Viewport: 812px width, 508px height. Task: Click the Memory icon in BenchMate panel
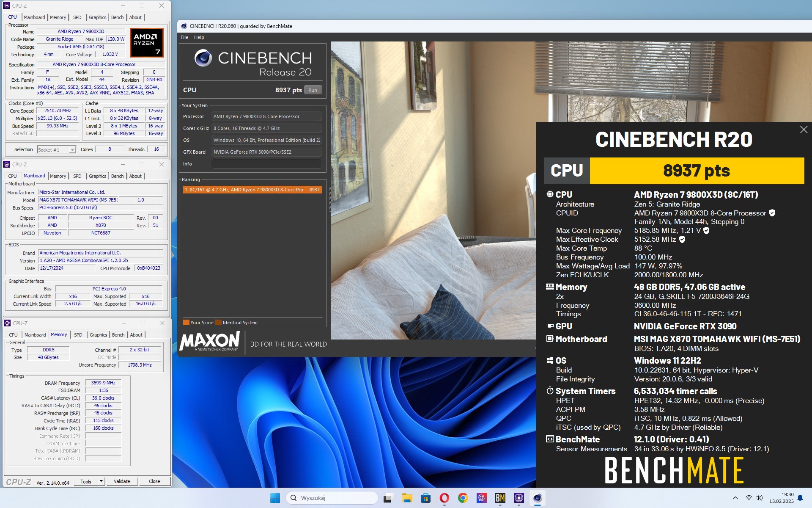550,287
